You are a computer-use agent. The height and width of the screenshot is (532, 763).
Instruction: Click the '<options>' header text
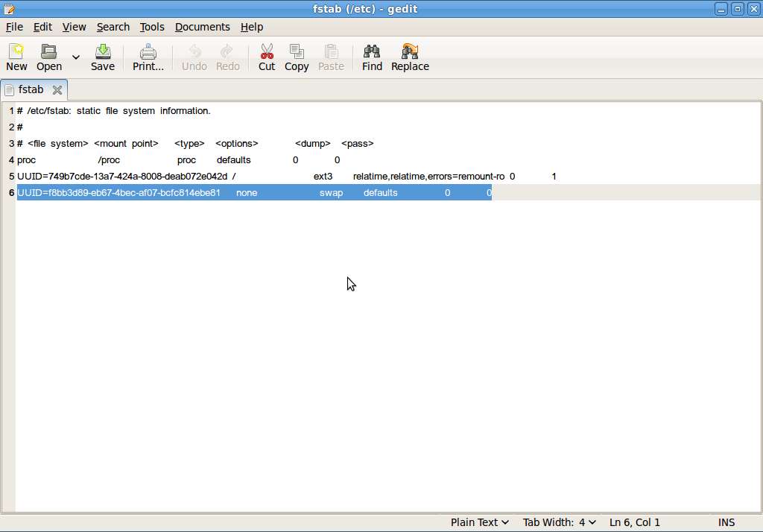(x=236, y=144)
